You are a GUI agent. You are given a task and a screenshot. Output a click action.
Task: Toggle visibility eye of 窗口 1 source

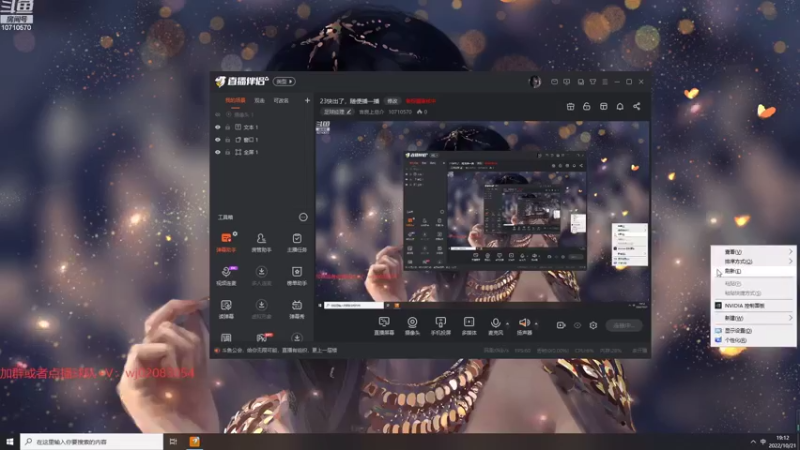[x=218, y=140]
